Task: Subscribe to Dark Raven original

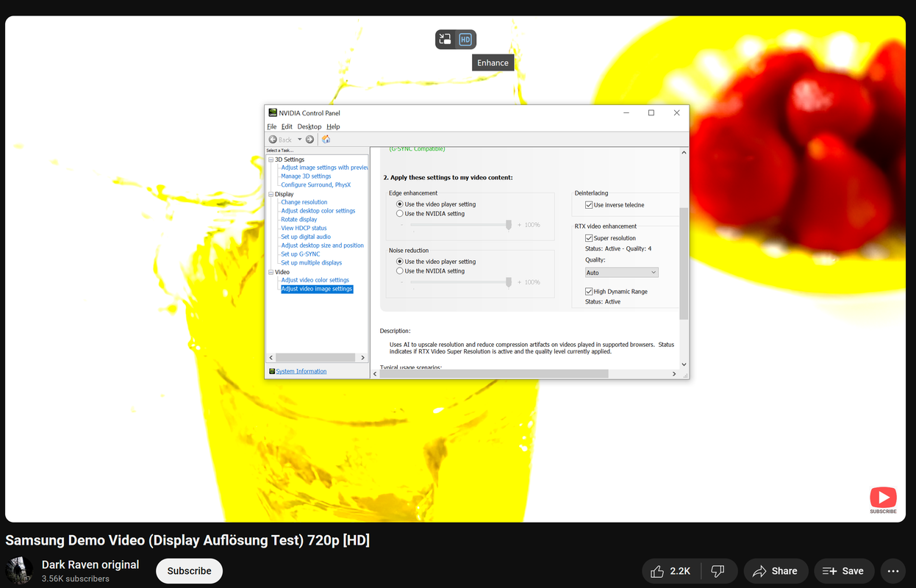Action: point(189,571)
